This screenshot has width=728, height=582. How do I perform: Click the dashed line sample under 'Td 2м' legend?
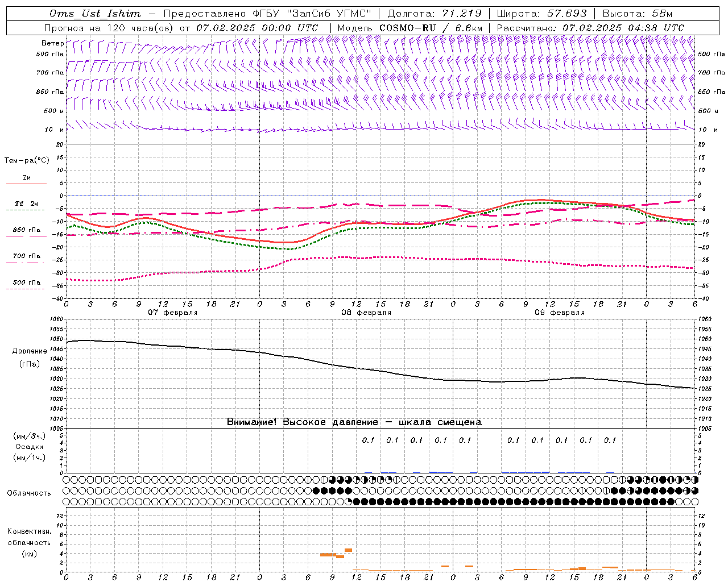pyautogui.click(x=25, y=210)
